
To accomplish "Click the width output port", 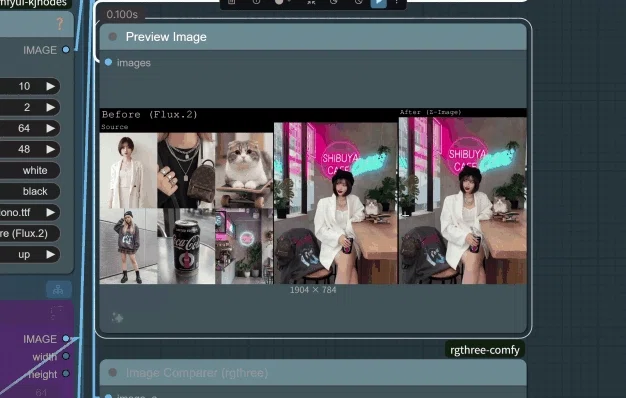I will click(x=66, y=356).
